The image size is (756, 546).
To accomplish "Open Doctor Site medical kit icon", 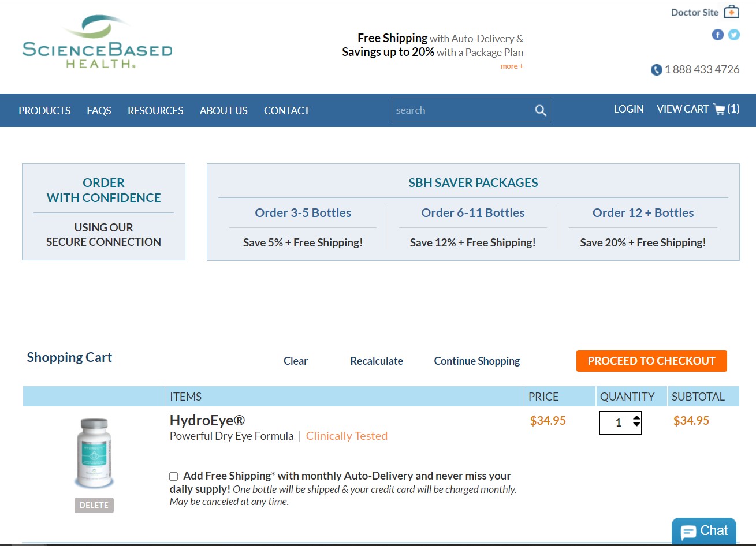I will tap(731, 12).
